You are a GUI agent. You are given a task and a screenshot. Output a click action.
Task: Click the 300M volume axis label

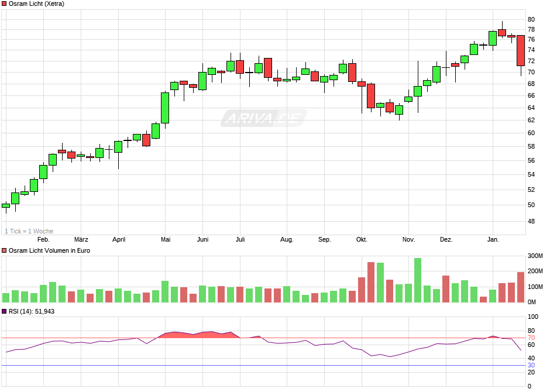point(535,256)
